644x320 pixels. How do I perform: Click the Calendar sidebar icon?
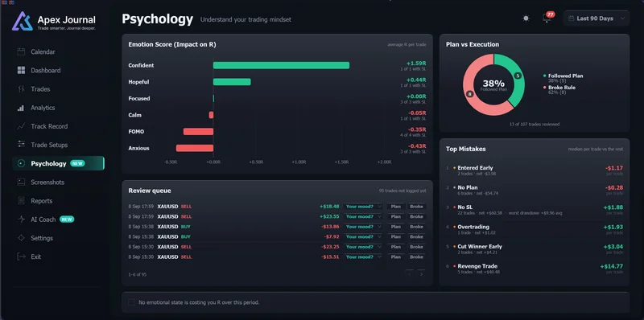[x=22, y=51]
